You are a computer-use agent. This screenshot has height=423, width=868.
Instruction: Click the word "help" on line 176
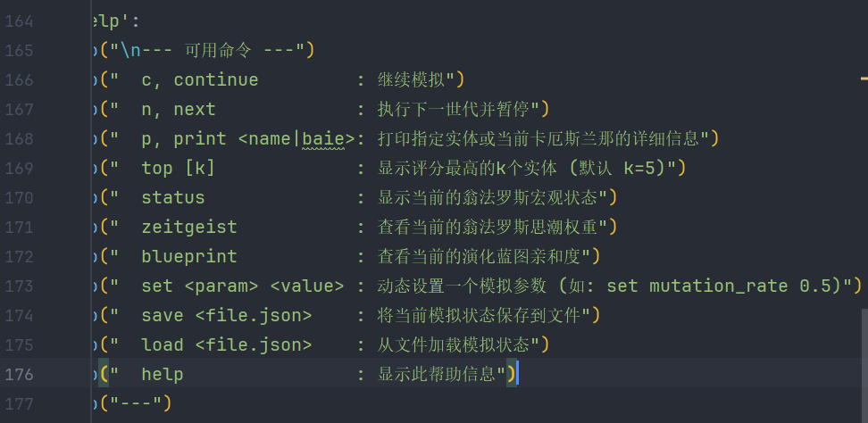[x=162, y=374]
